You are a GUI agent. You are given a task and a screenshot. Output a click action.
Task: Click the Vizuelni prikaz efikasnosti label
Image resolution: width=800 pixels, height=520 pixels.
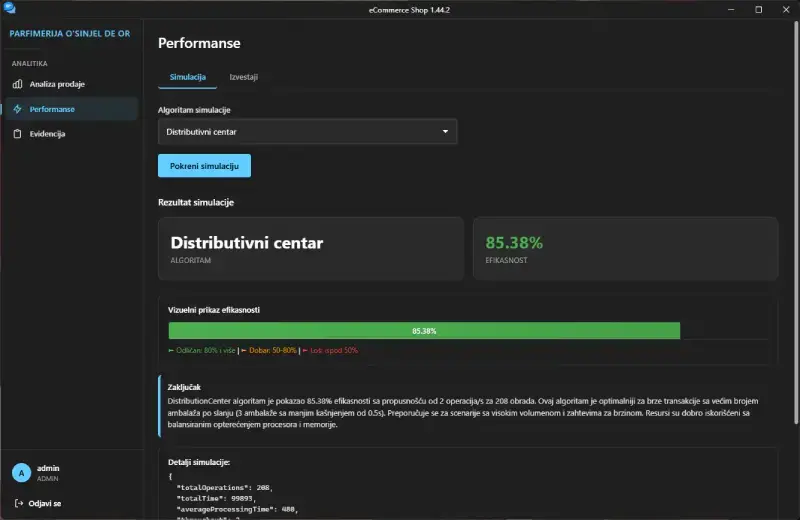[214, 310]
